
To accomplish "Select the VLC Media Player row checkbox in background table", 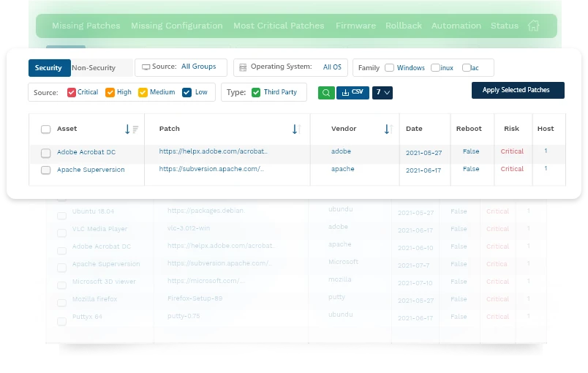I will point(61,233).
